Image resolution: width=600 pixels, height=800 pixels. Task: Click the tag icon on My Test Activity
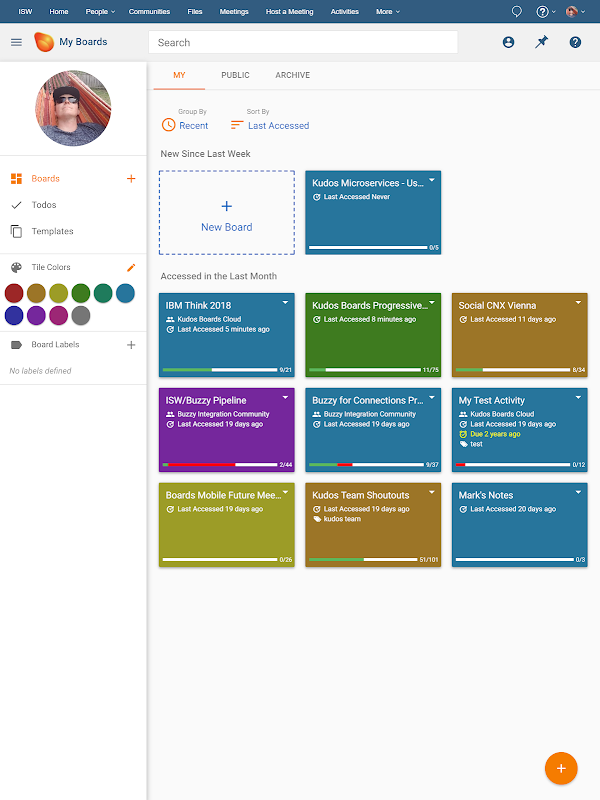(463, 444)
